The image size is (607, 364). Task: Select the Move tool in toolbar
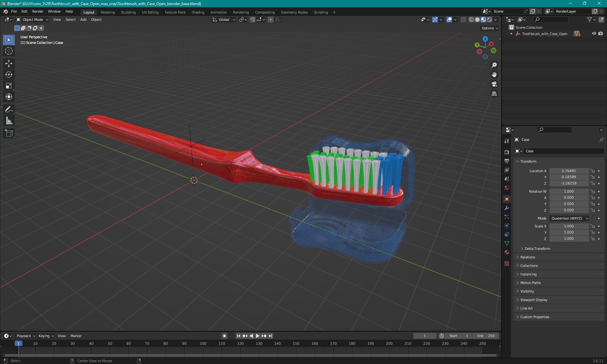(9, 64)
